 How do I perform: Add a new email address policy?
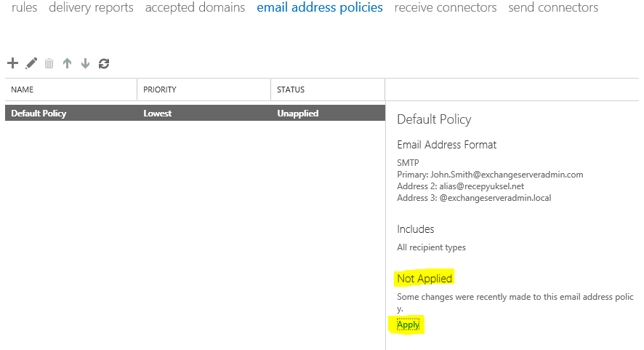coord(13,63)
